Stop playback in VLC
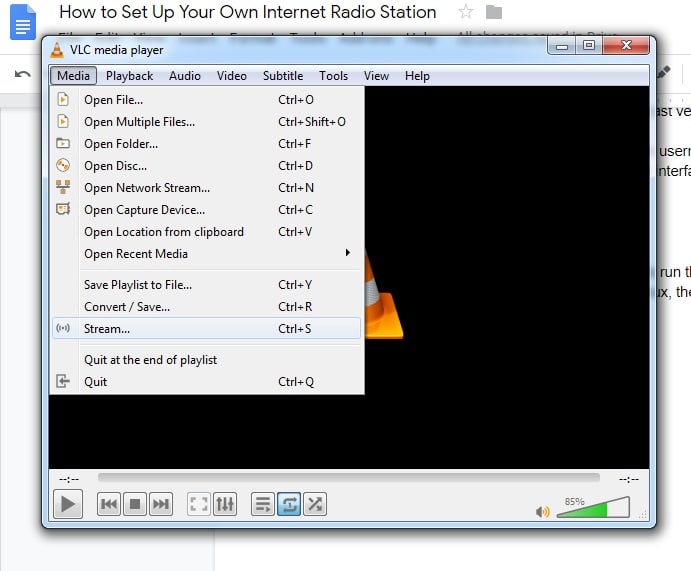The width and height of the screenshot is (691, 571). point(135,504)
